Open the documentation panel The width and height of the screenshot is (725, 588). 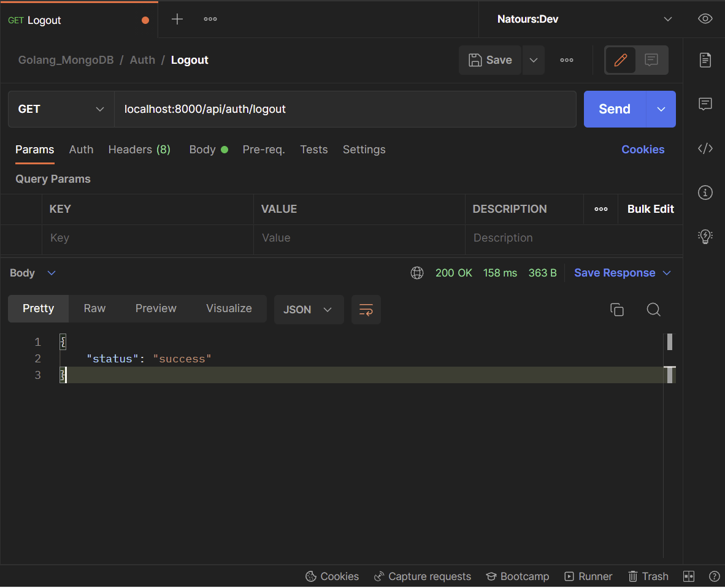point(705,59)
